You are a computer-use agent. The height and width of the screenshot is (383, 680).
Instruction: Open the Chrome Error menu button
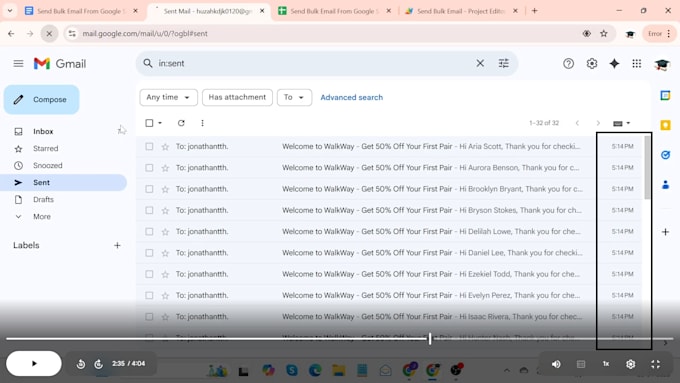coord(659,33)
